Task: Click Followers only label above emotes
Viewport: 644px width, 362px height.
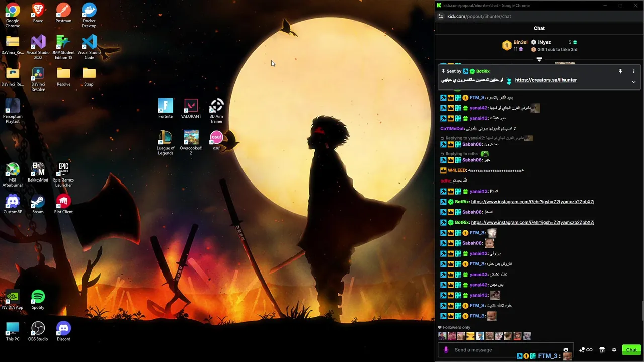Action: click(x=456, y=327)
